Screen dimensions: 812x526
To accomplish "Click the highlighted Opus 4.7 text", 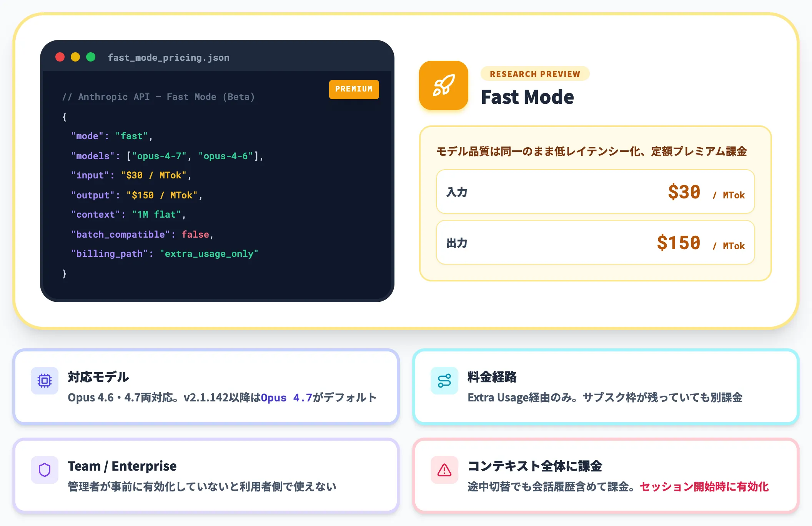I will pyautogui.click(x=286, y=398).
